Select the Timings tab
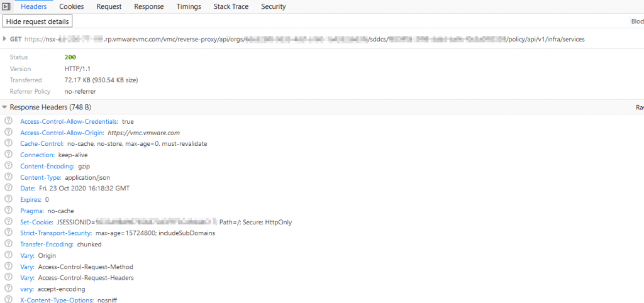The width and height of the screenshot is (644, 303). tap(189, 6)
